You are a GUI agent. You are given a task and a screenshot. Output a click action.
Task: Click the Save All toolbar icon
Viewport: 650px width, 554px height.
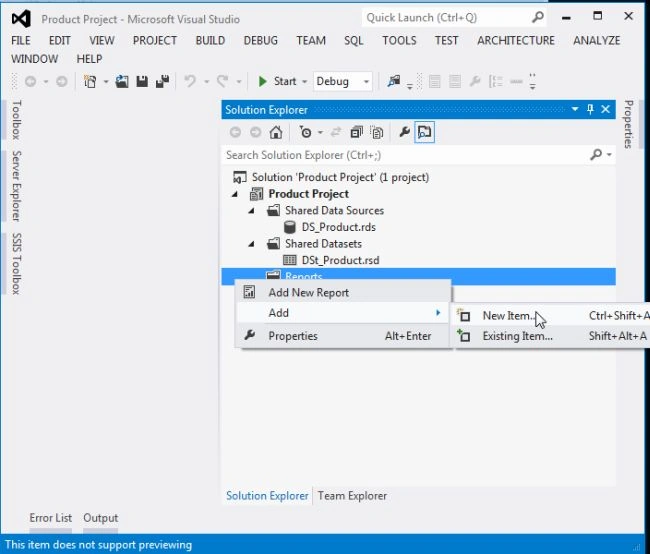[162, 81]
